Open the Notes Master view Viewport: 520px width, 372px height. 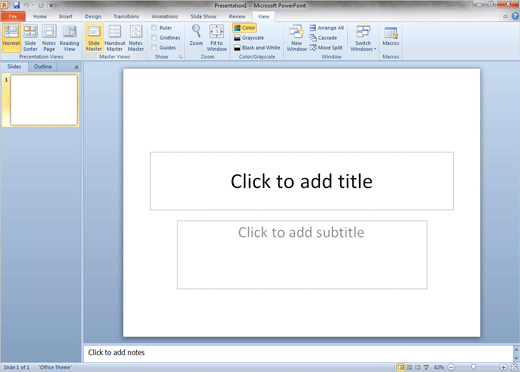point(136,38)
